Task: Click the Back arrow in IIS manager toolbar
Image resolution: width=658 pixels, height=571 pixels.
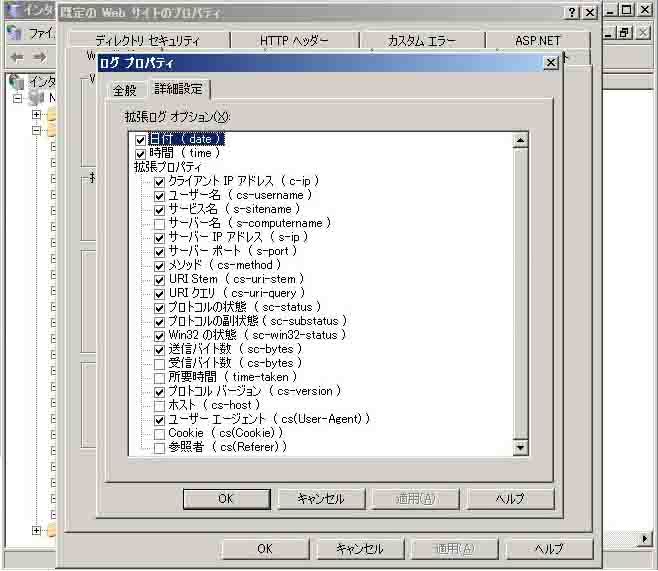Action: 17,57
